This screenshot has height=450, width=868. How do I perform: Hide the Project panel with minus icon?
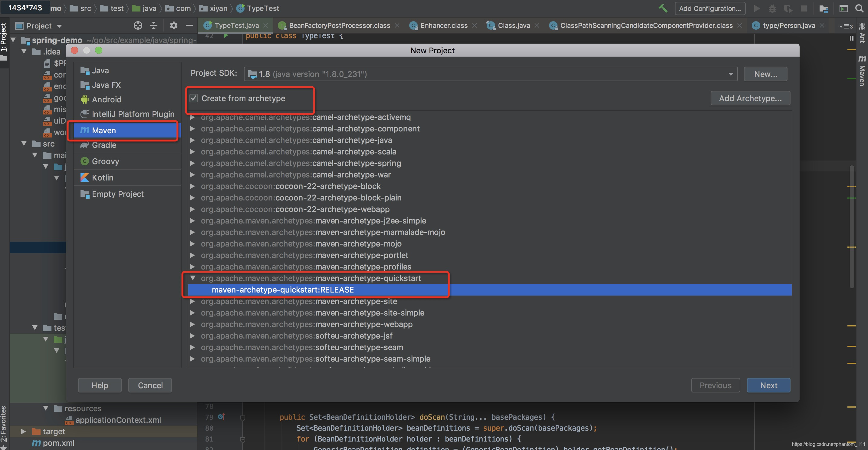[x=189, y=25]
